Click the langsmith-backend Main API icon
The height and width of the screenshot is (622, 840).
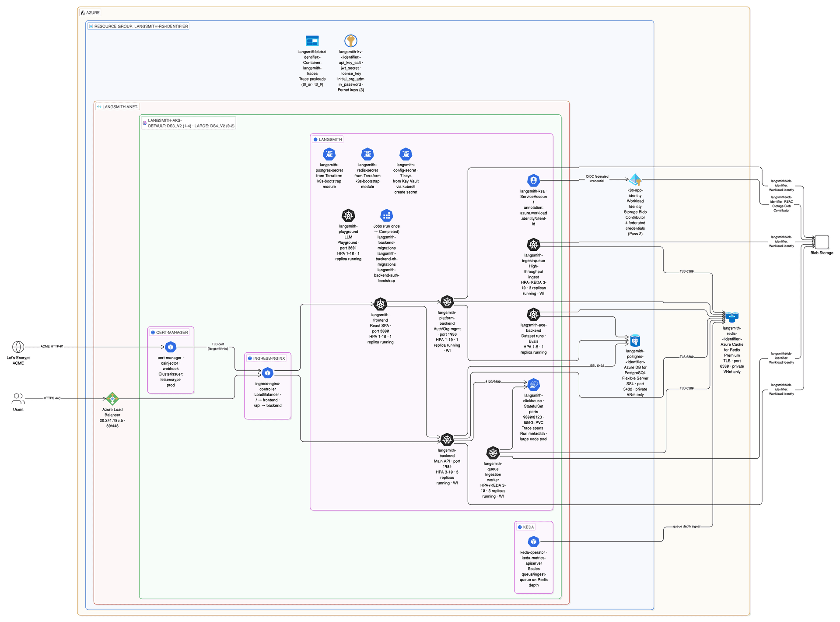(x=447, y=439)
